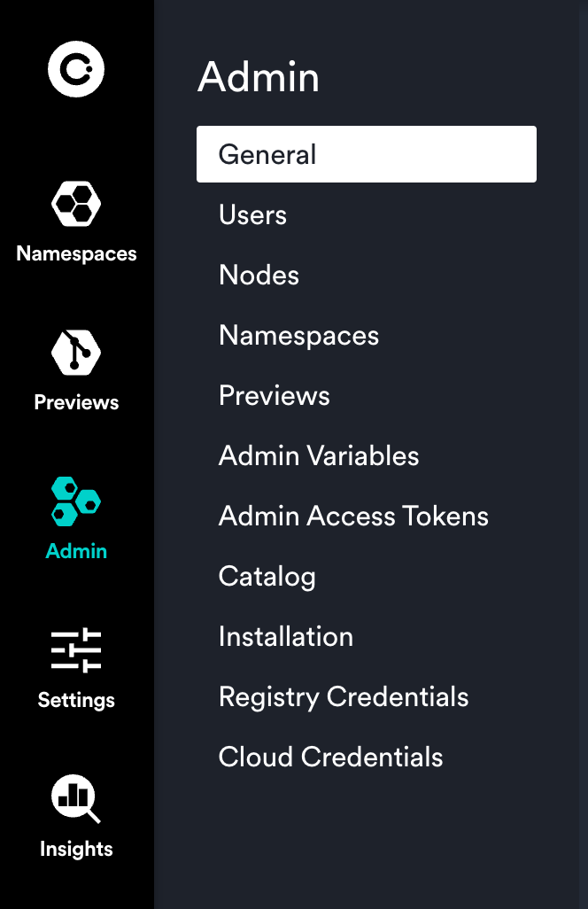Open Registry Credentials settings
Viewport: 588px width, 909px height.
tap(344, 696)
